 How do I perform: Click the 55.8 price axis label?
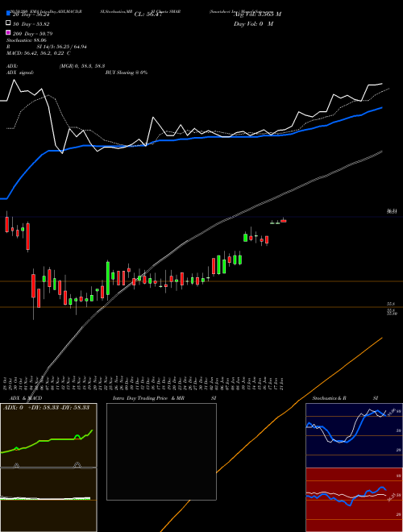(x=390, y=304)
